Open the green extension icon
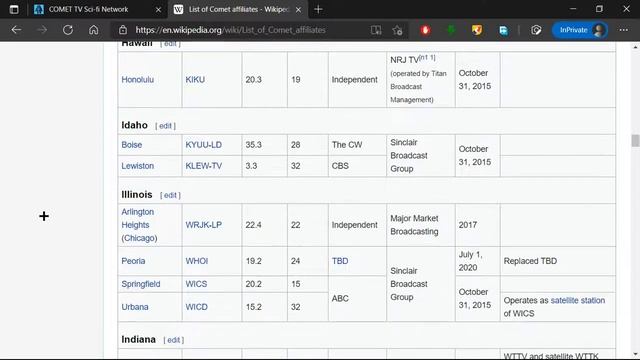640x360 pixels. coord(451,30)
